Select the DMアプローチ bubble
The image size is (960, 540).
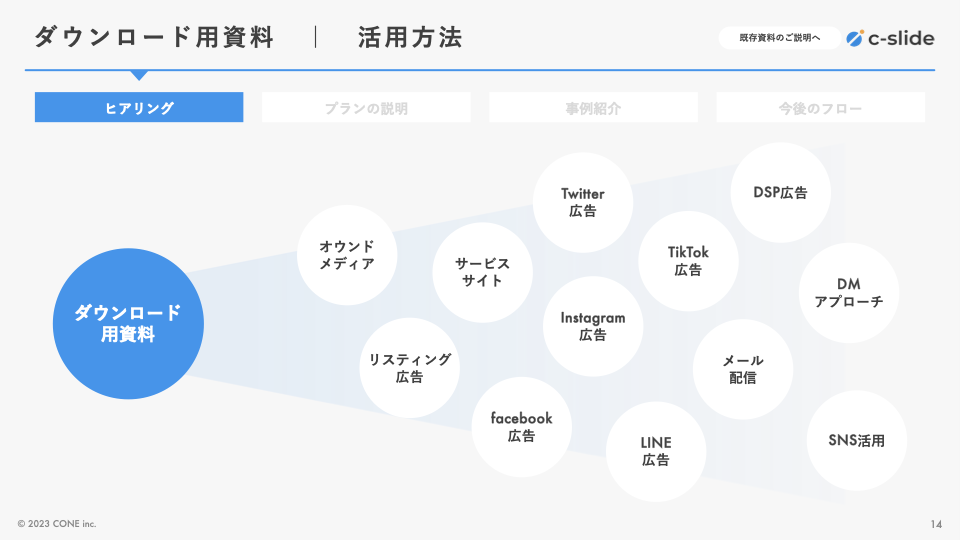pos(849,293)
